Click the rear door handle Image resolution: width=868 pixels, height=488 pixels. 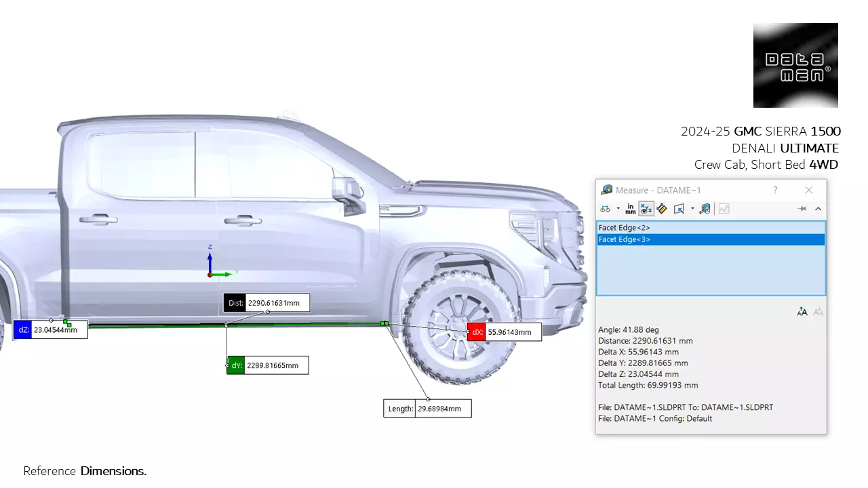98,220
